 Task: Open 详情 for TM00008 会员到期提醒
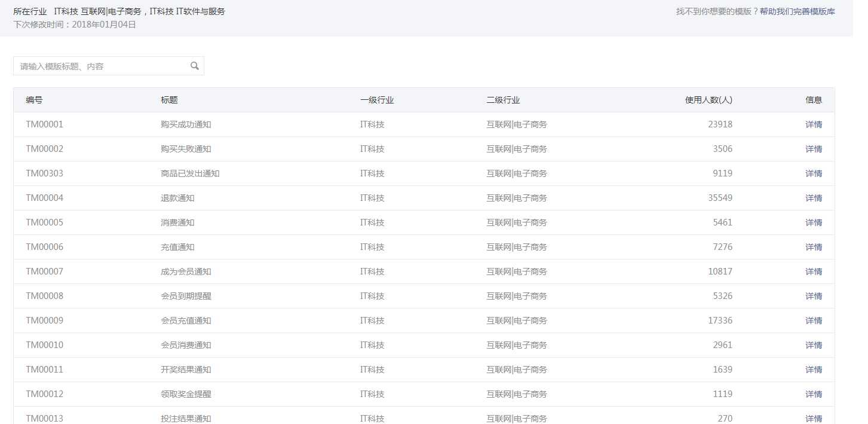tap(814, 296)
